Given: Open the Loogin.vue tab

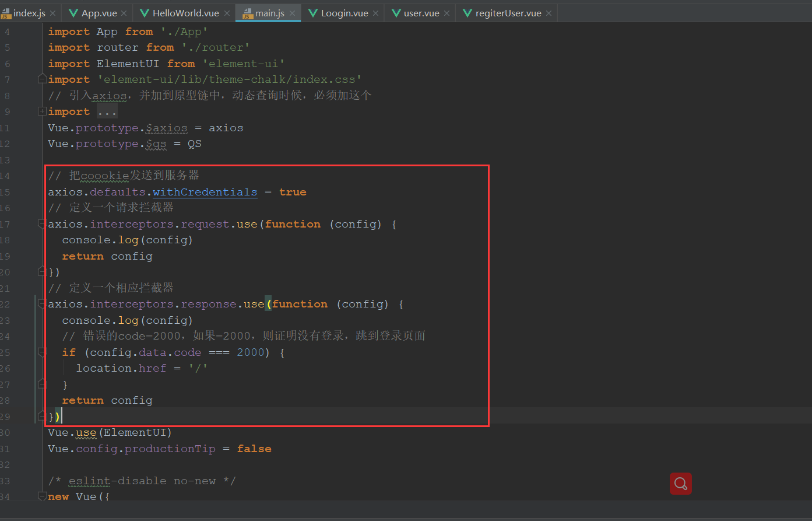Looking at the screenshot, I should pos(343,13).
